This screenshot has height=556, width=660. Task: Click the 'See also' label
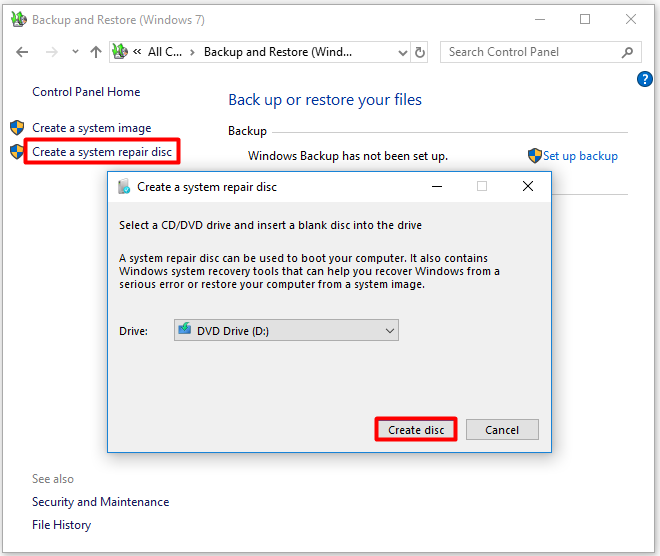[x=53, y=479]
